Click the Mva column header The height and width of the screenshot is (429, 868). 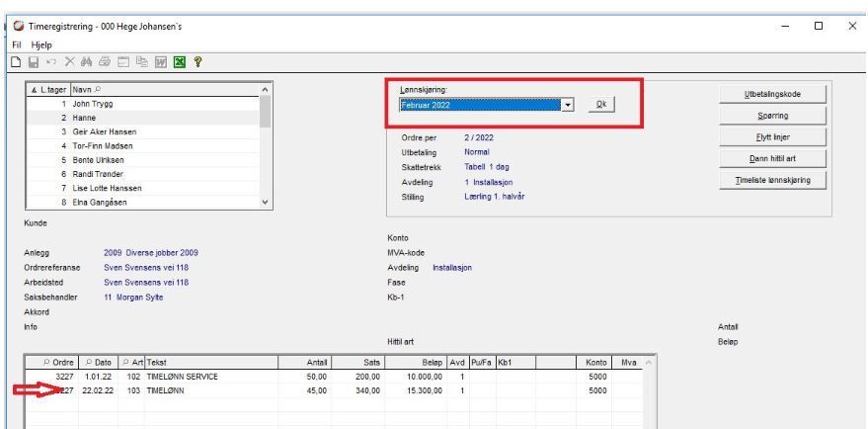(628, 363)
